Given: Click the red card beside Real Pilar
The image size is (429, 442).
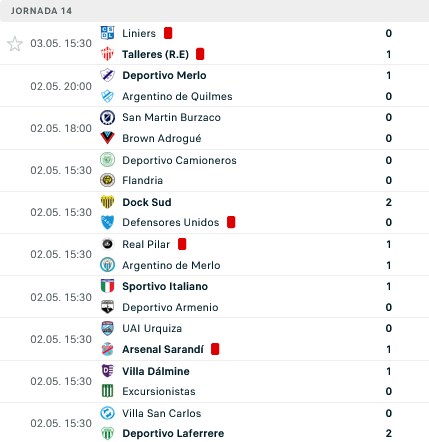Looking at the screenshot, I should [182, 244].
